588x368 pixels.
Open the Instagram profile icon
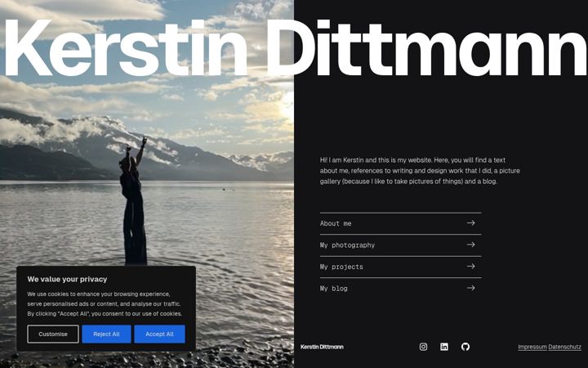pyautogui.click(x=423, y=347)
